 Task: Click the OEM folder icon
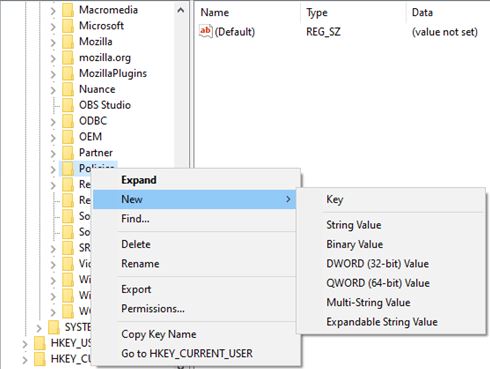tap(68, 137)
